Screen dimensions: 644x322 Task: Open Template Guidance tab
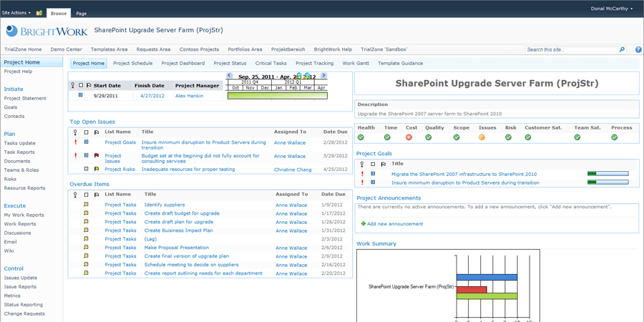[x=401, y=63]
